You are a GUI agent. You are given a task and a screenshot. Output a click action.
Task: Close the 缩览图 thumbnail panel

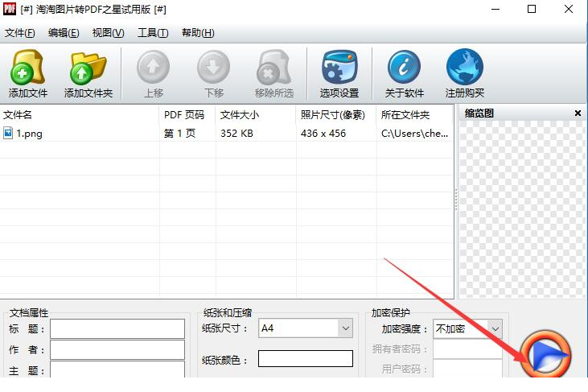tap(578, 113)
